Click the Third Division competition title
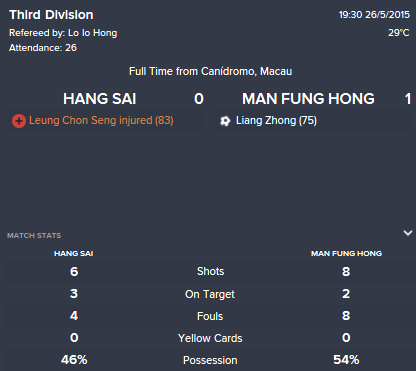The height and width of the screenshot is (371, 416). 51,15
